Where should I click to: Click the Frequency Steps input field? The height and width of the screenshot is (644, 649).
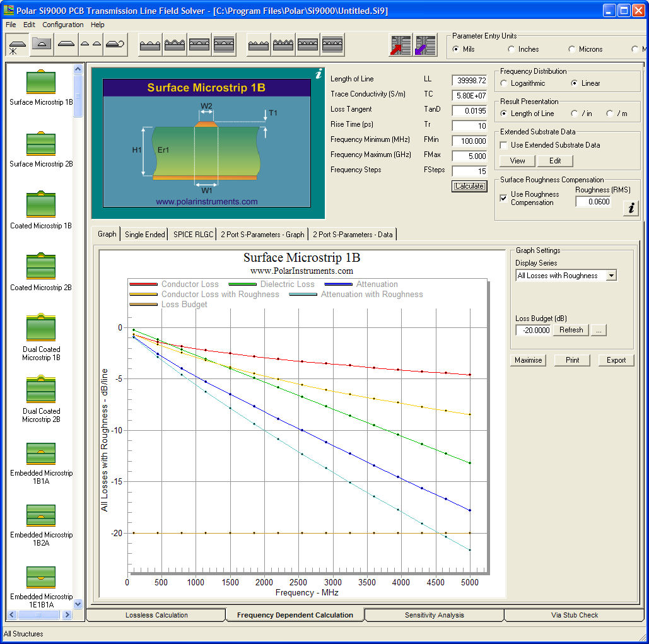[x=469, y=171]
